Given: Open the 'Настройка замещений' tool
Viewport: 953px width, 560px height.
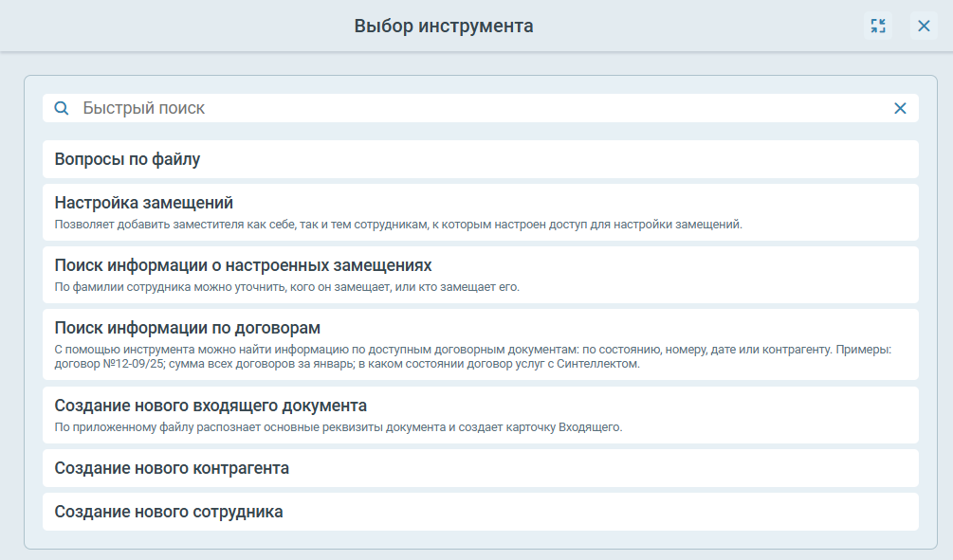Looking at the screenshot, I should pyautogui.click(x=144, y=203).
